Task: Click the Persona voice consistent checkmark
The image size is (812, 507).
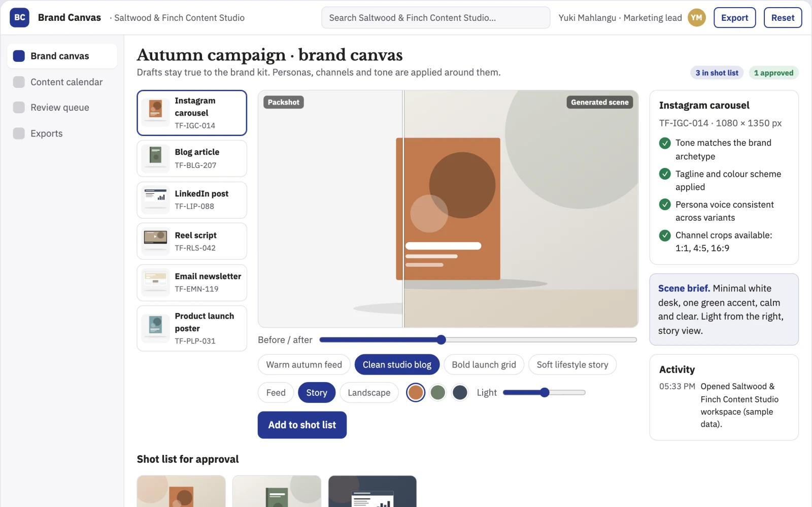Action: [x=665, y=205]
